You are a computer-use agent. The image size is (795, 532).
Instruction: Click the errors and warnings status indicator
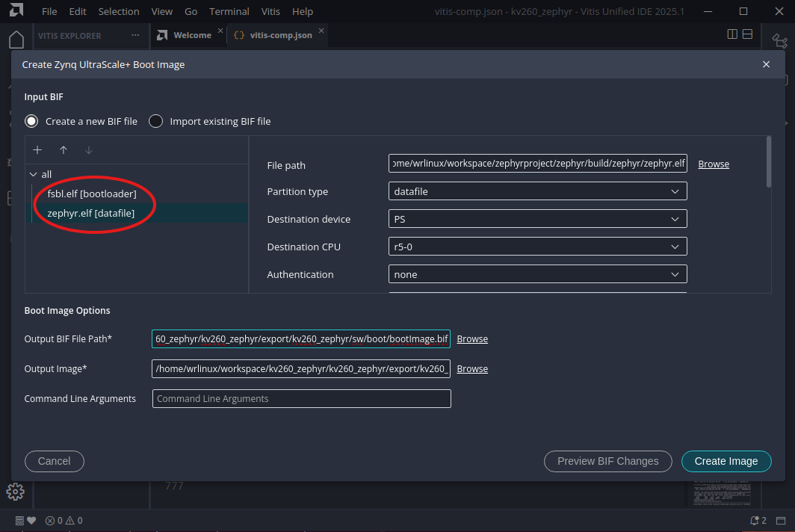coord(64,521)
